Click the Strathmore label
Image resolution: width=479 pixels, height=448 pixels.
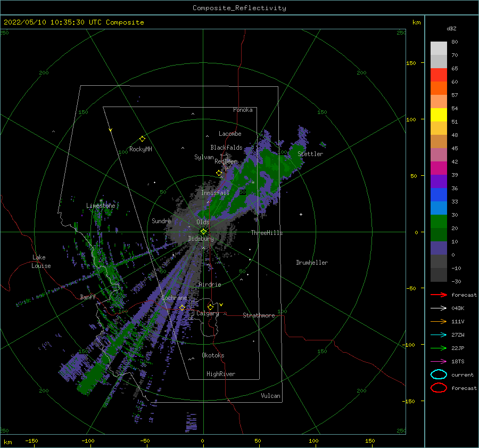259,315
